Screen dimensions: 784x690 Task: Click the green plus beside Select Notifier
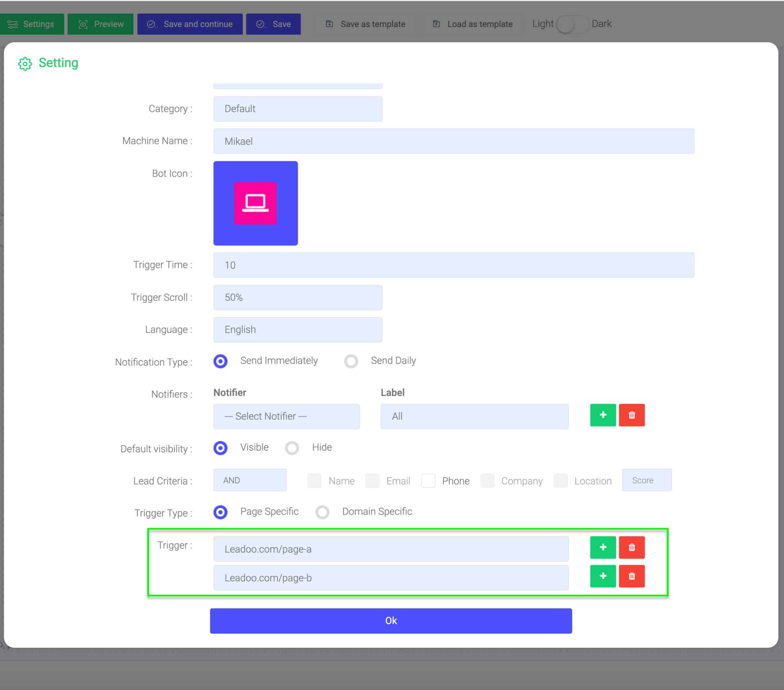click(603, 415)
